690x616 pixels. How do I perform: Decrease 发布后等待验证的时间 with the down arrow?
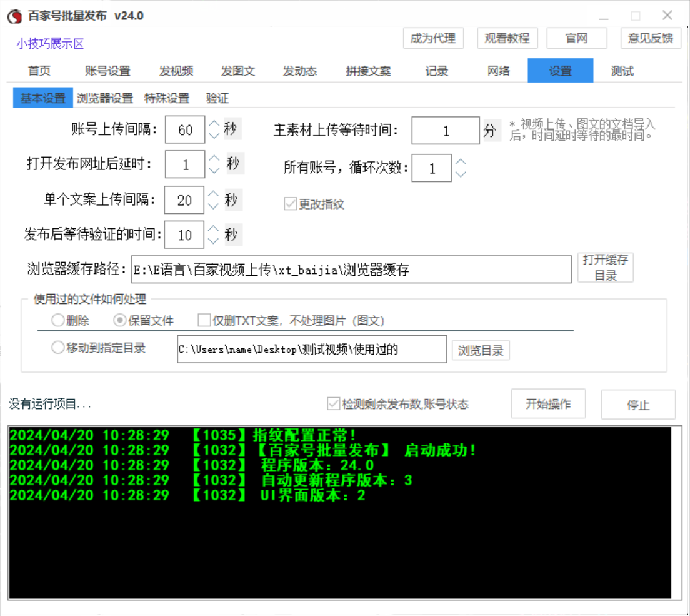tap(213, 240)
